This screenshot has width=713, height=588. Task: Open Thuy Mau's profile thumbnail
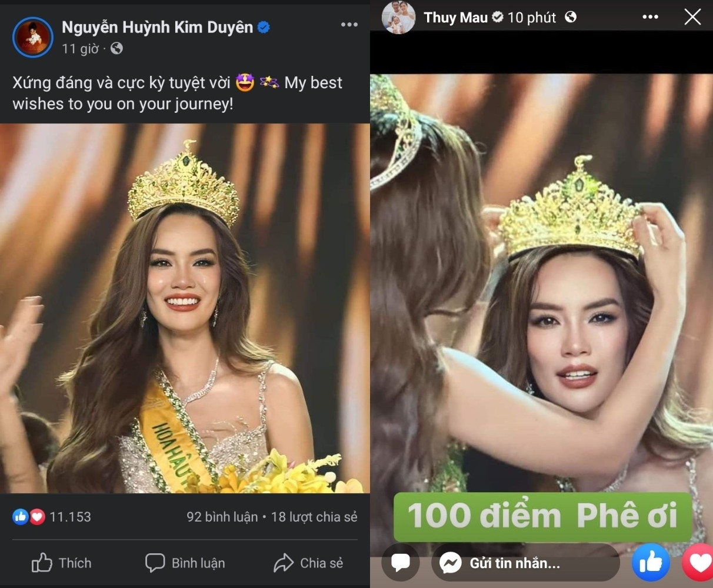tap(399, 18)
